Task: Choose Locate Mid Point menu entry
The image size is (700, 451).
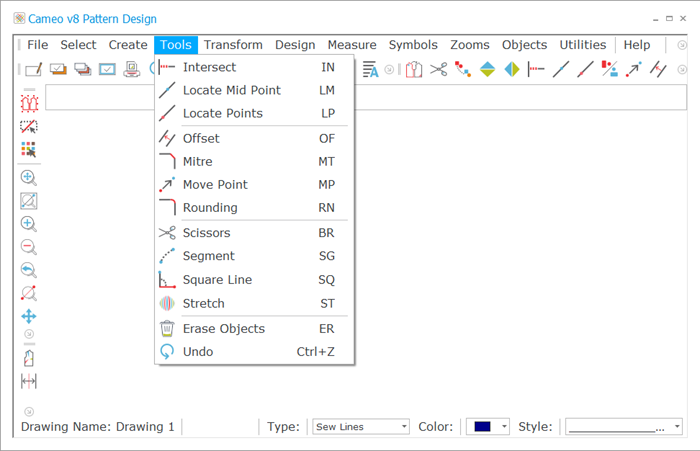Action: (254, 90)
